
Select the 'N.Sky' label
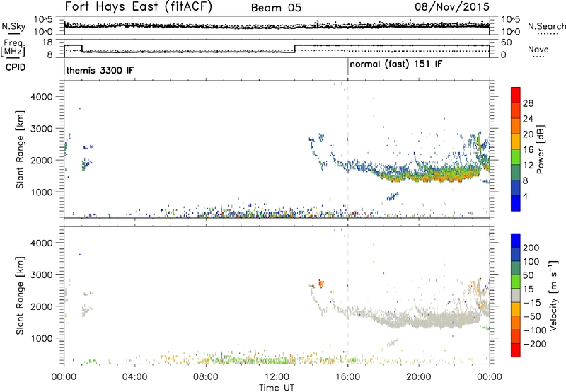(x=13, y=26)
